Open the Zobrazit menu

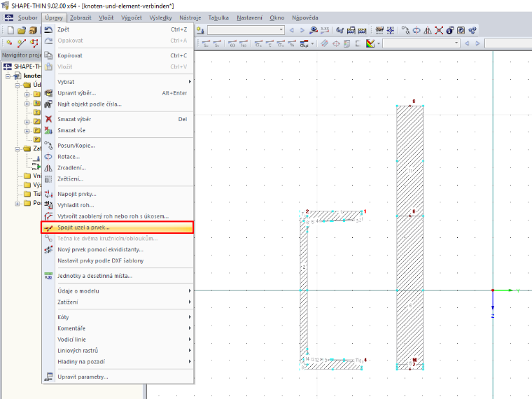pyautogui.click(x=80, y=17)
